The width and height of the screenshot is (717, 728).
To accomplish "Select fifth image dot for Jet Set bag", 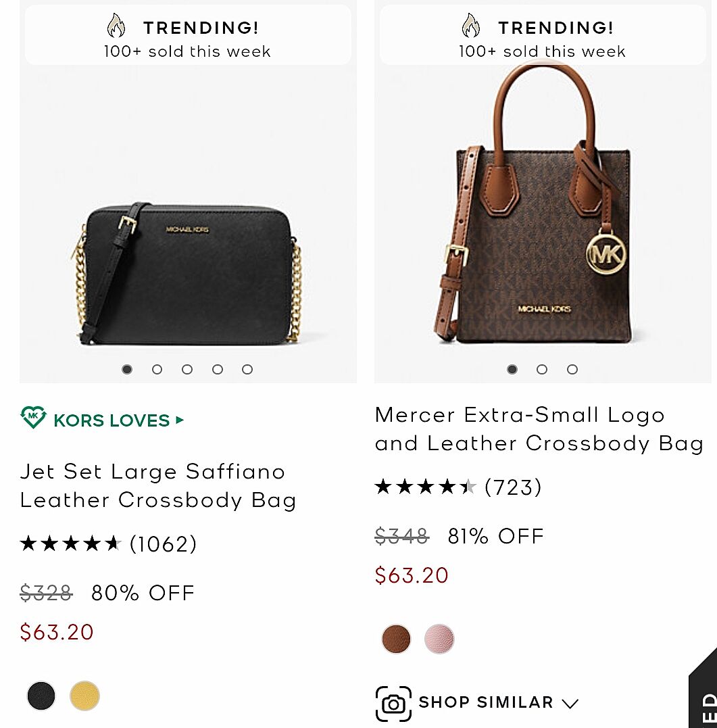I will 247,369.
